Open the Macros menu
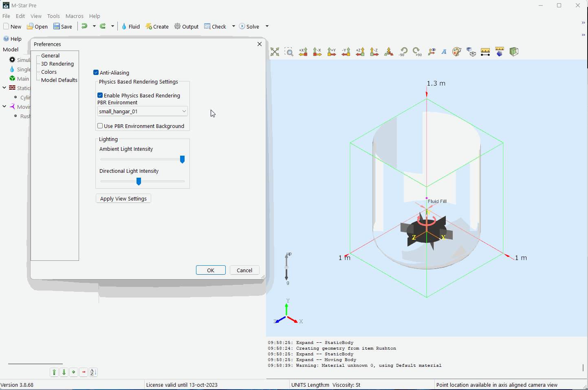588x390 pixels. [75, 16]
